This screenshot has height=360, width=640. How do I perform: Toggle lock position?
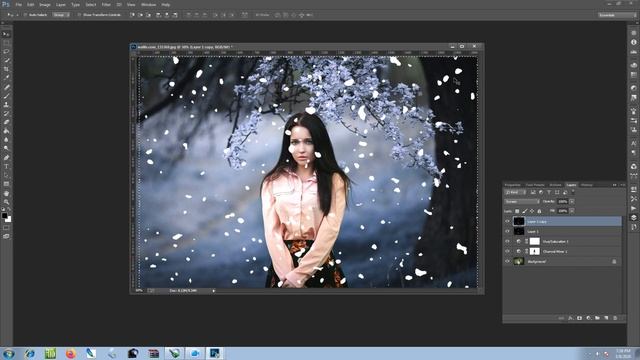click(532, 211)
